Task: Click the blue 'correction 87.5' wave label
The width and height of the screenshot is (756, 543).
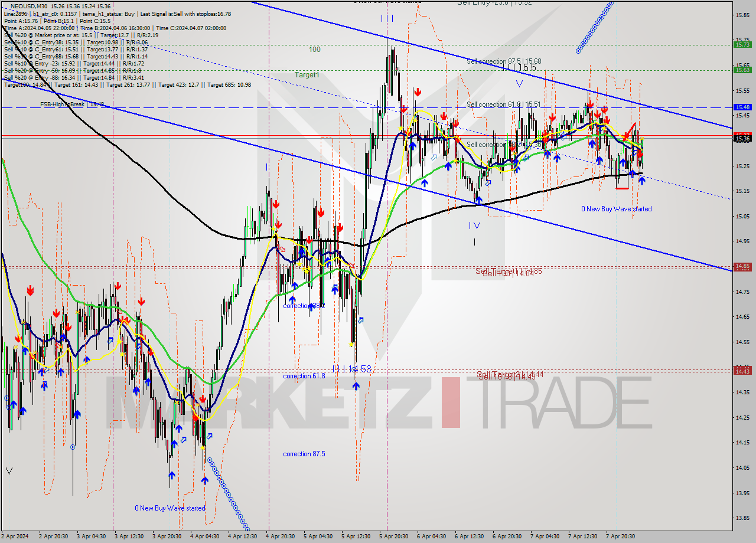Action: (x=304, y=454)
